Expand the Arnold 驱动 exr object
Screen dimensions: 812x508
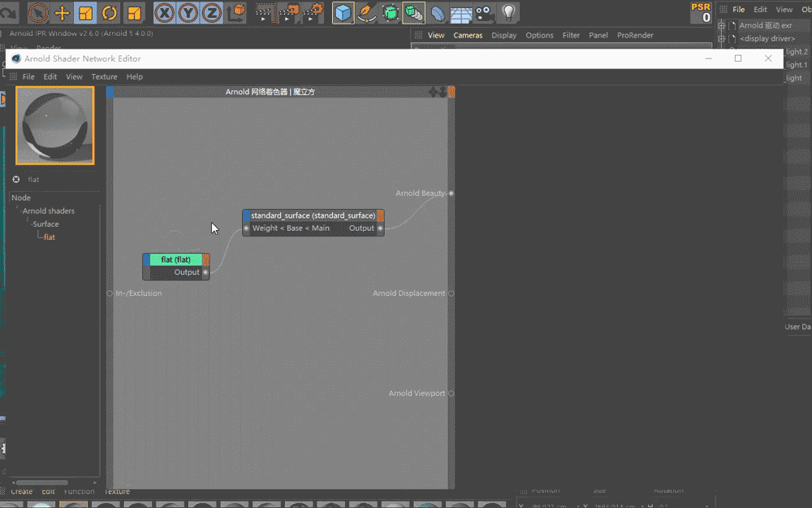pyautogui.click(x=721, y=25)
